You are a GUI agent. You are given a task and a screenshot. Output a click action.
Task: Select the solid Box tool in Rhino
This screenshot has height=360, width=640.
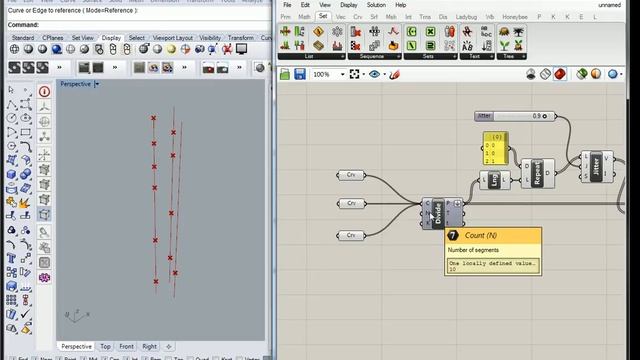11,174
